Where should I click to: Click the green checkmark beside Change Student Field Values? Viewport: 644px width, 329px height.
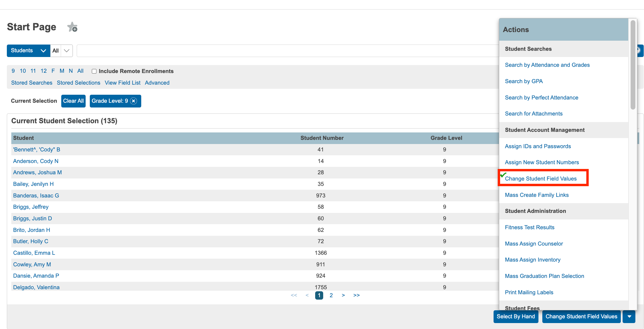click(503, 175)
